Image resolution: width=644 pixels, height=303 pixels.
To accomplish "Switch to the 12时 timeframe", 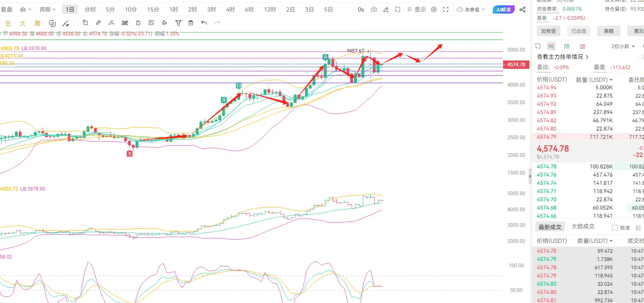I will (x=270, y=9).
